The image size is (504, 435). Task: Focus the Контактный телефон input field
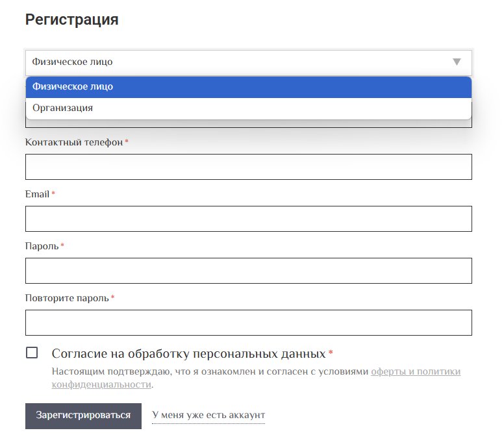(x=249, y=167)
